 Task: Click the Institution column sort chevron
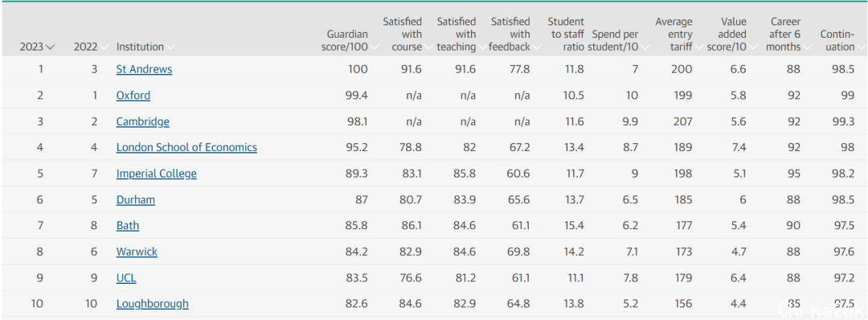point(170,47)
